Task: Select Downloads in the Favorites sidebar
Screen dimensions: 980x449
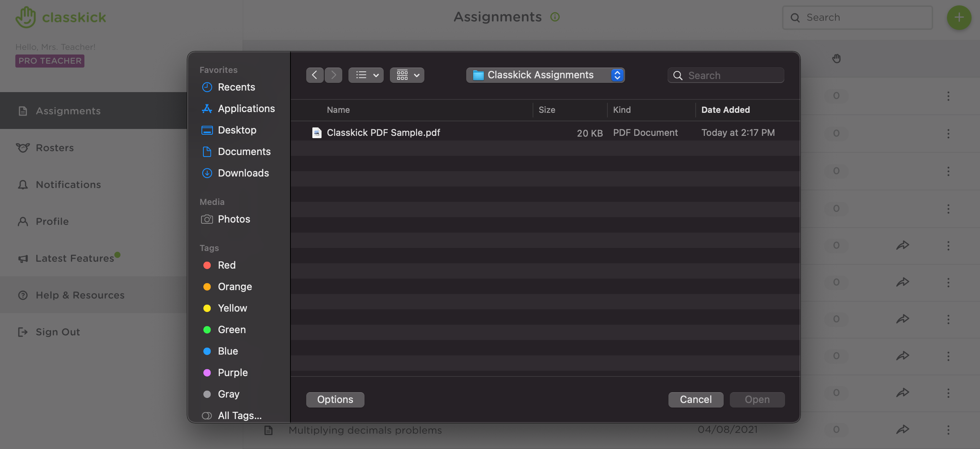Action: [243, 173]
